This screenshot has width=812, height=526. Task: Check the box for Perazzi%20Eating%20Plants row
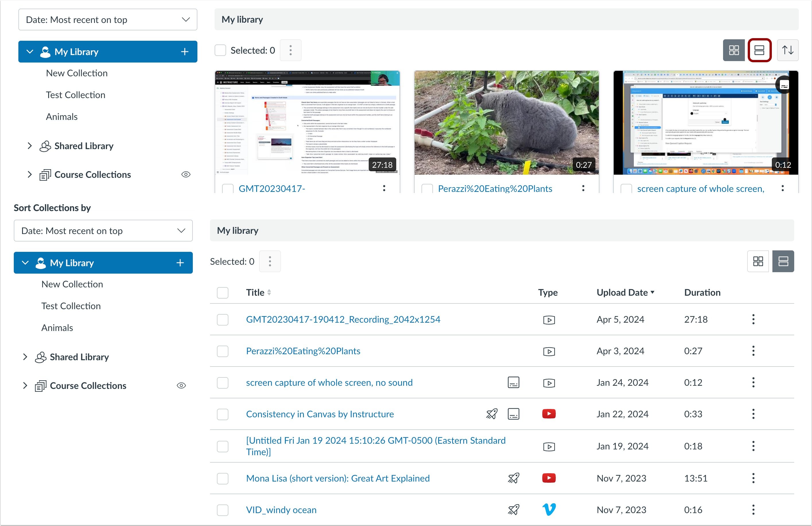(222, 351)
